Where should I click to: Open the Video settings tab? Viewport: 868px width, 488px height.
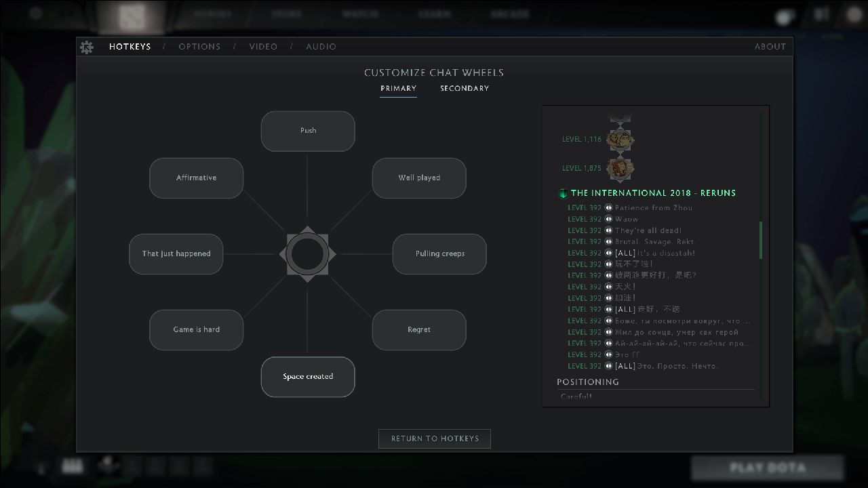(263, 47)
